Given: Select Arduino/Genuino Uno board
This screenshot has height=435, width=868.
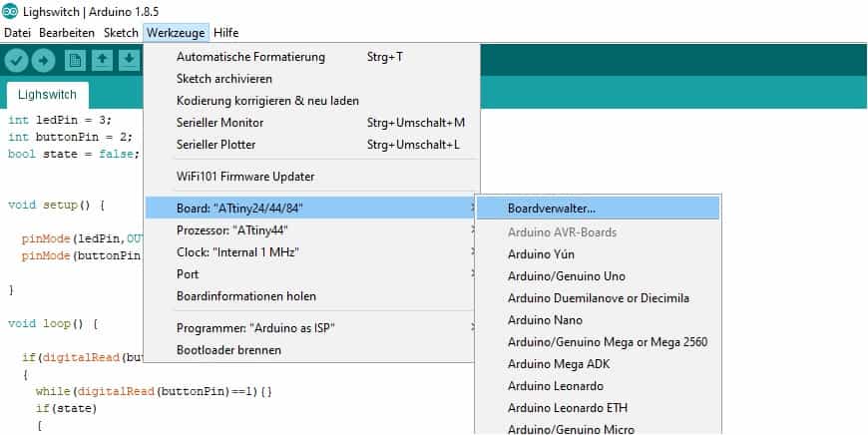Looking at the screenshot, I should [x=566, y=276].
